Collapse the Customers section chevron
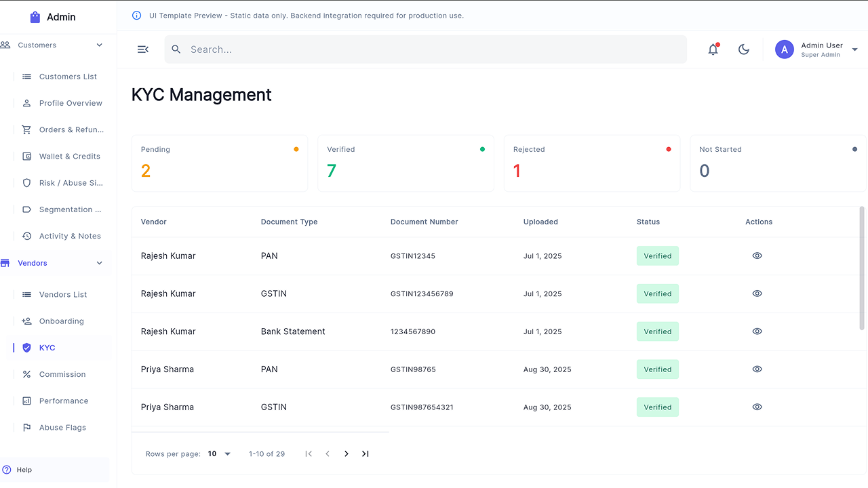 point(100,45)
